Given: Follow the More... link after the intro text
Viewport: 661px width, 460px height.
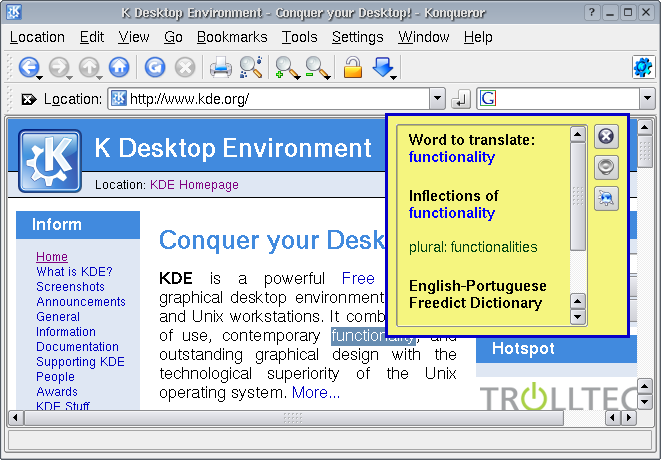Looking at the screenshot, I should tap(315, 392).
